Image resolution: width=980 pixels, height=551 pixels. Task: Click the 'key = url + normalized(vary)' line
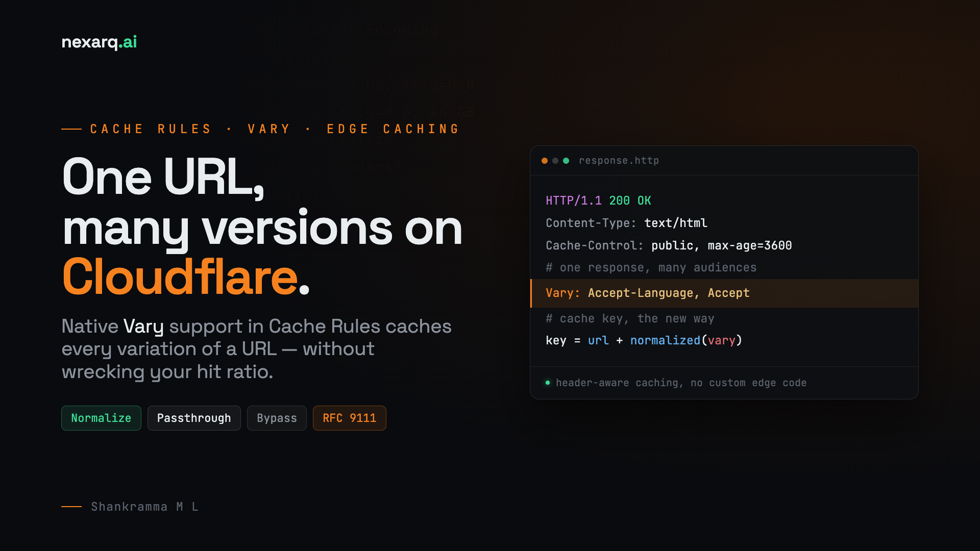pyautogui.click(x=644, y=340)
